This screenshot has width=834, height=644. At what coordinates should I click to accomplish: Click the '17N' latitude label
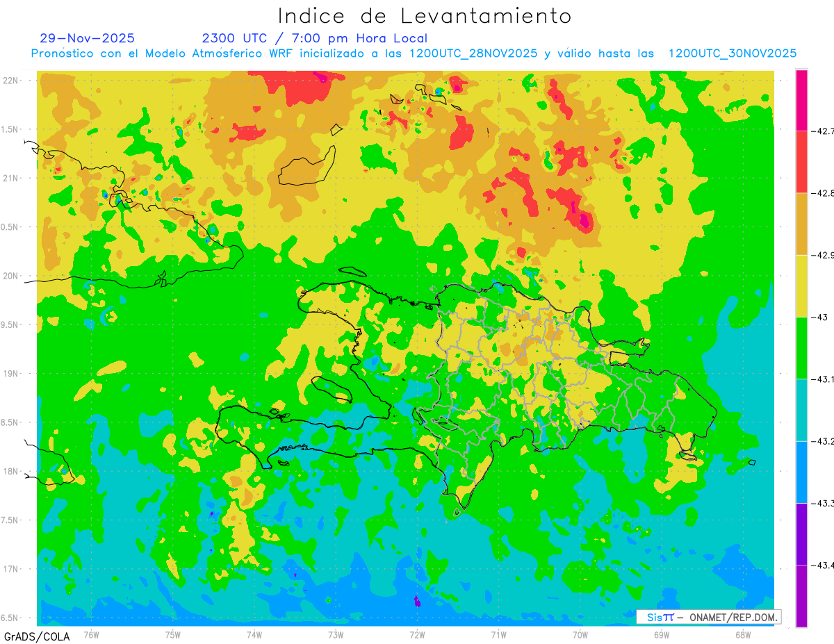pyautogui.click(x=11, y=569)
